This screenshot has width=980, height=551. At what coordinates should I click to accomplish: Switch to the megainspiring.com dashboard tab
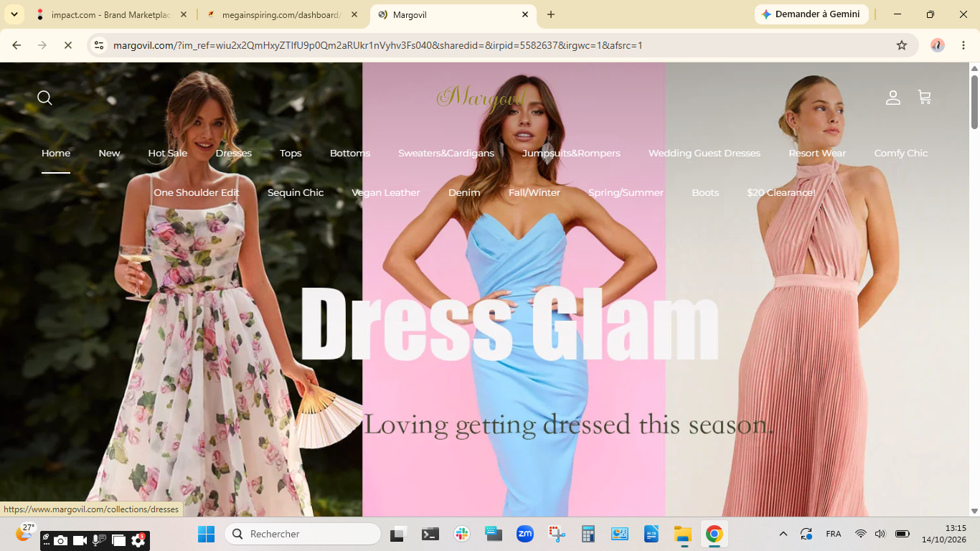[282, 14]
